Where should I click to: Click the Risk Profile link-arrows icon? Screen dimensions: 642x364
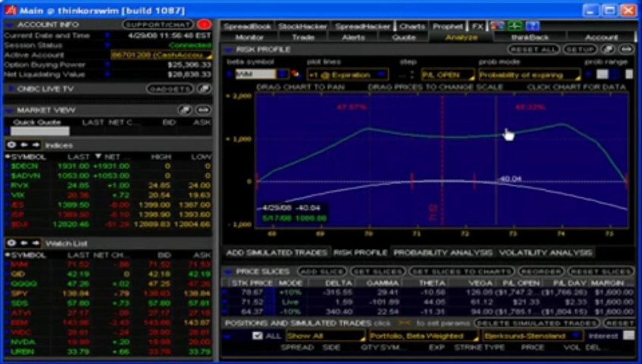626,49
